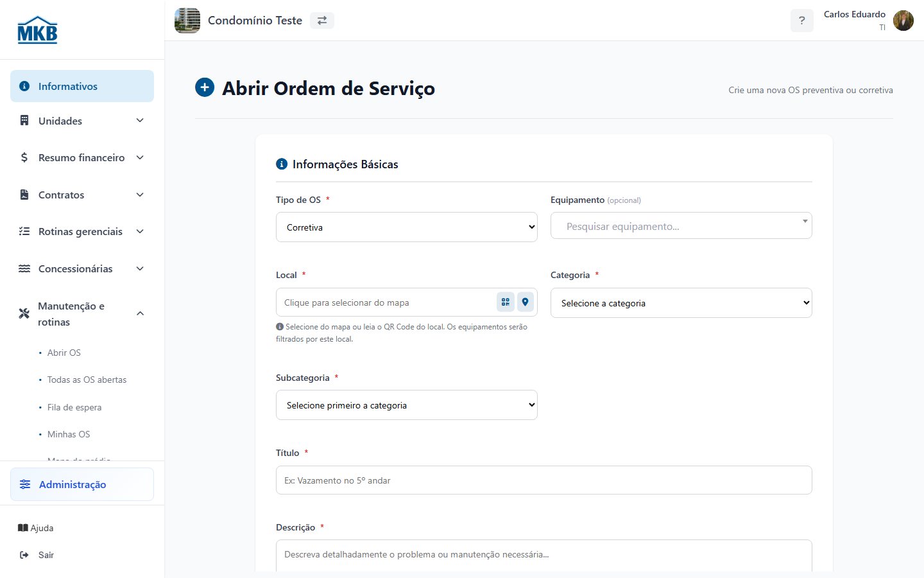
Task: Click the plus icon beside Abrir Ordem de Serviço
Action: point(205,87)
